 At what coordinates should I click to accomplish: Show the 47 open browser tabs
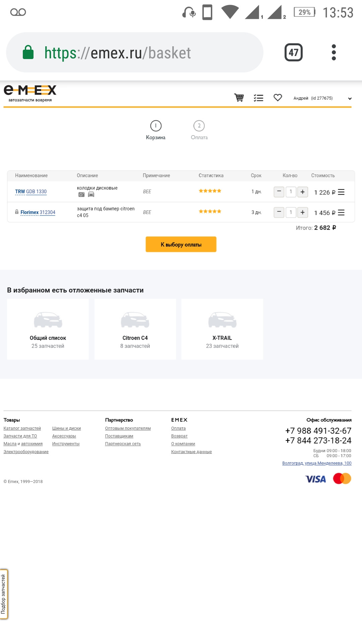tap(293, 52)
